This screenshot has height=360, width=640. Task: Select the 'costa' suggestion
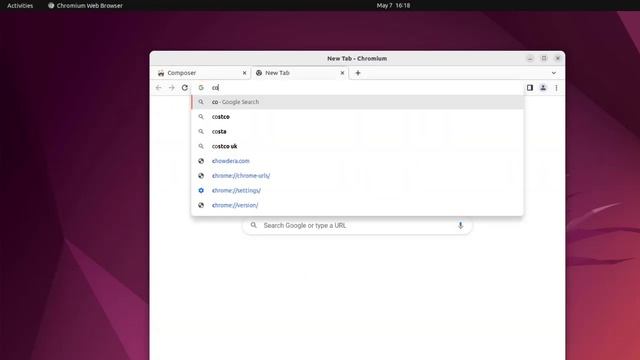(357, 131)
